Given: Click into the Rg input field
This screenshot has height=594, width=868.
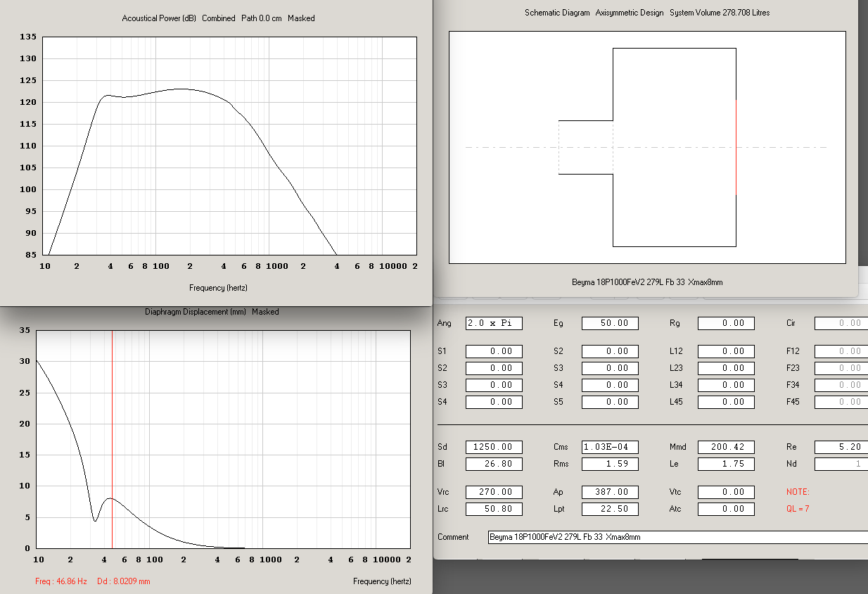Looking at the screenshot, I should point(726,324).
